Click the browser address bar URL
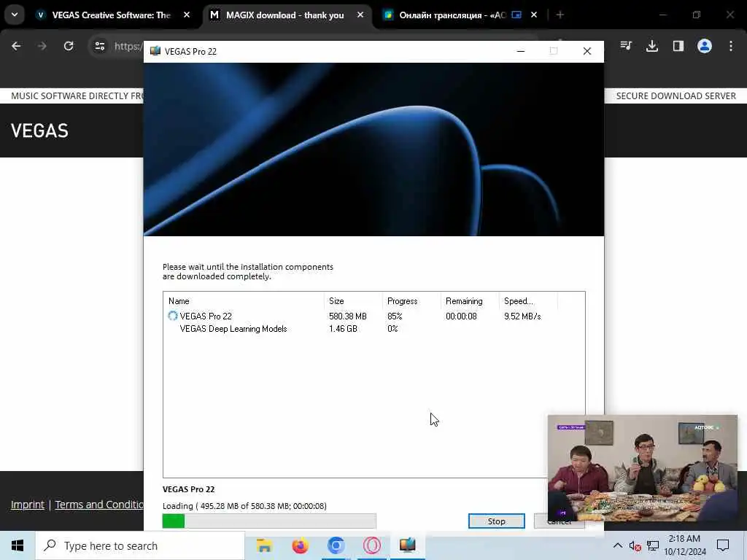Viewport: 747px width, 560px height. pos(128,46)
